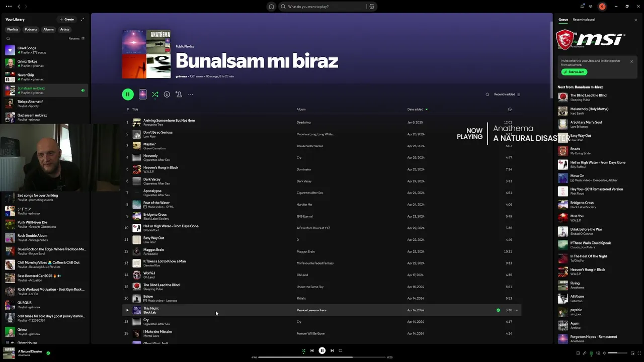Skip to the previous track
644x362 pixels.
312,351
